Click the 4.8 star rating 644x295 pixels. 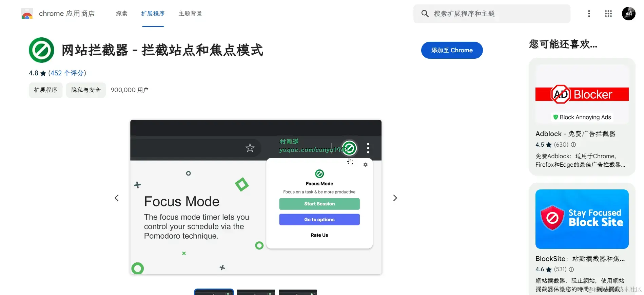point(37,73)
